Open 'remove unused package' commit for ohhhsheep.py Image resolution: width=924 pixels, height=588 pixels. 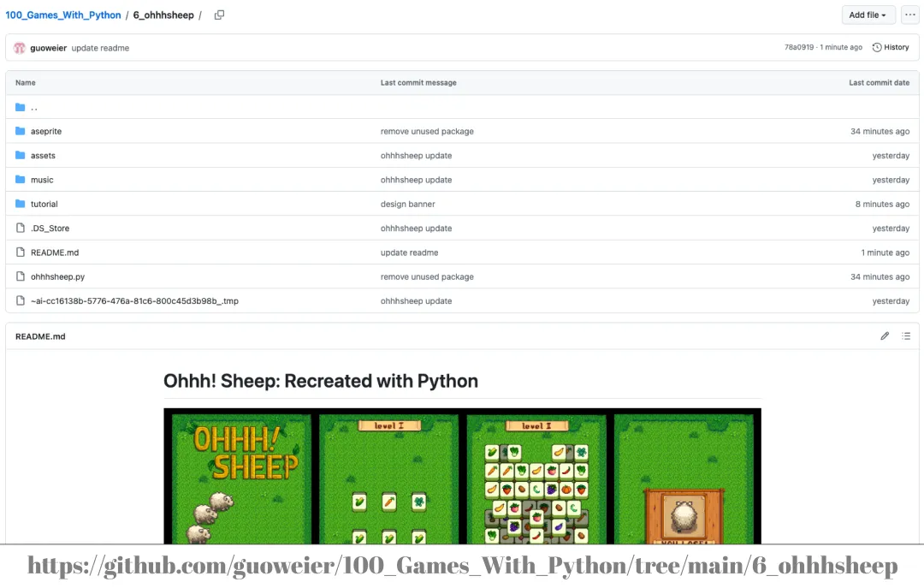427,276
